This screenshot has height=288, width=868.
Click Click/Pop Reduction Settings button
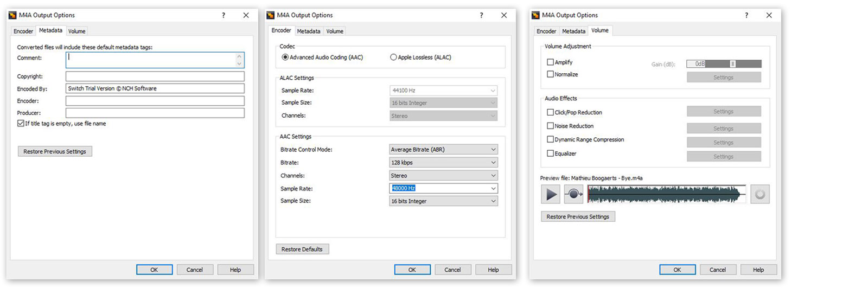724,111
